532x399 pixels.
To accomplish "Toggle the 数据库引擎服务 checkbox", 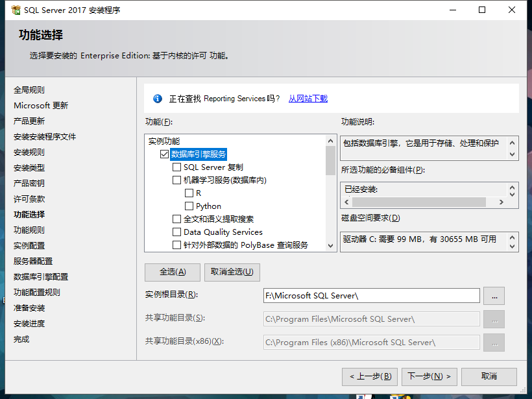I will (x=164, y=154).
